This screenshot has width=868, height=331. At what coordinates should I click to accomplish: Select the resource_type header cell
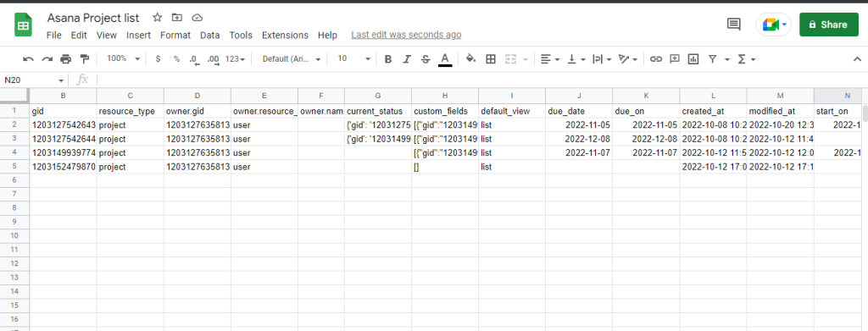click(130, 111)
